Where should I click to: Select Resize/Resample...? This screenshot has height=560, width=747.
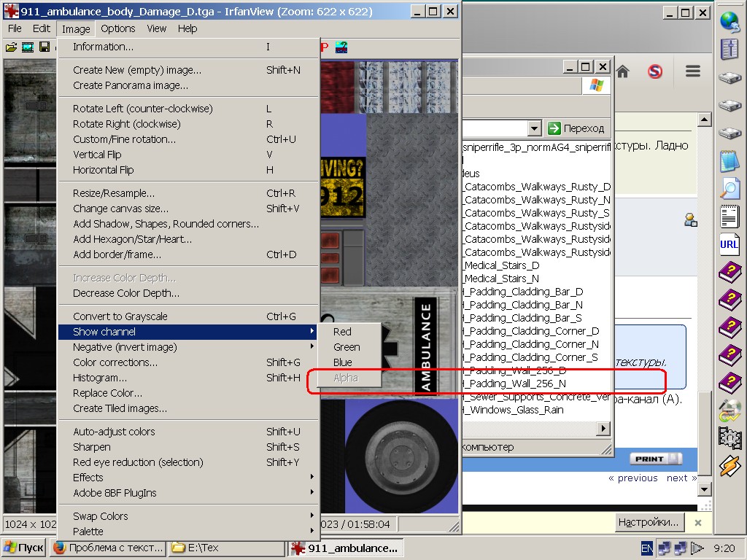tap(189, 193)
